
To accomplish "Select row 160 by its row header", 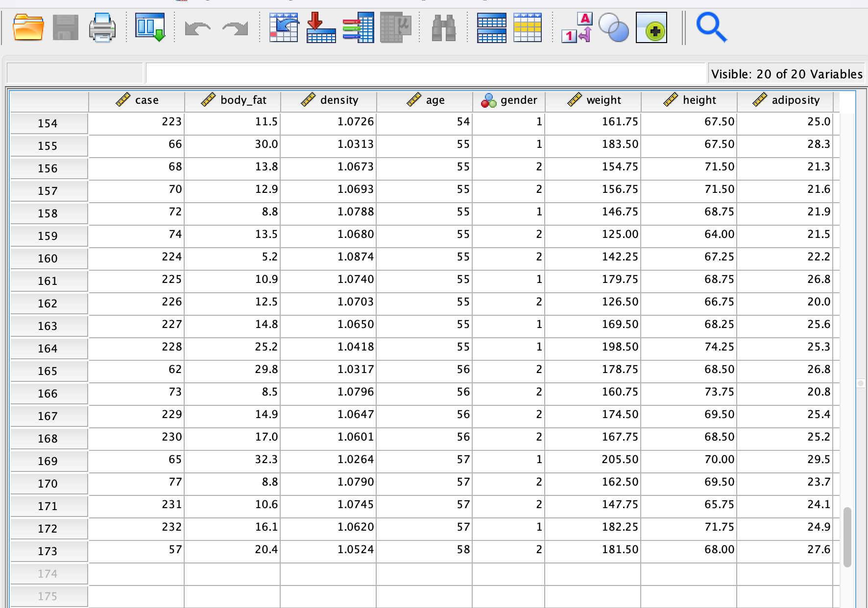I will coord(48,258).
